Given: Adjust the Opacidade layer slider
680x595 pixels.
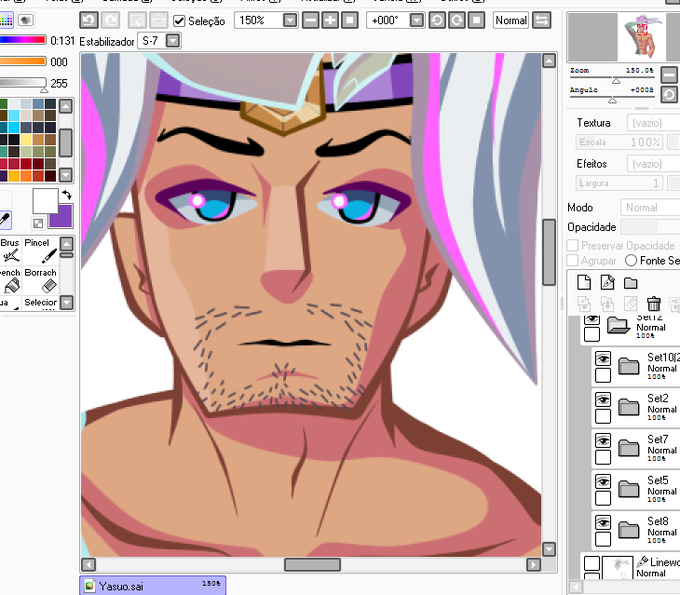Looking at the screenshot, I should (x=650, y=227).
